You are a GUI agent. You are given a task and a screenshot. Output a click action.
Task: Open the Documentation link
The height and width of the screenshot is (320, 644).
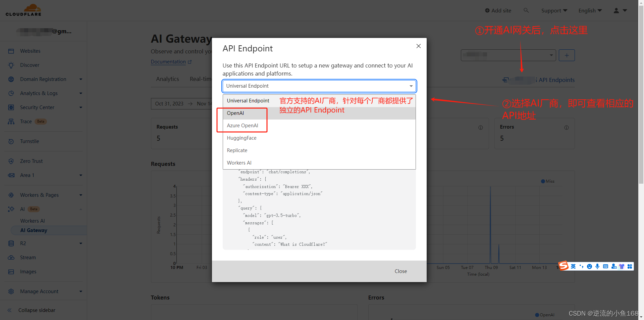(171, 62)
